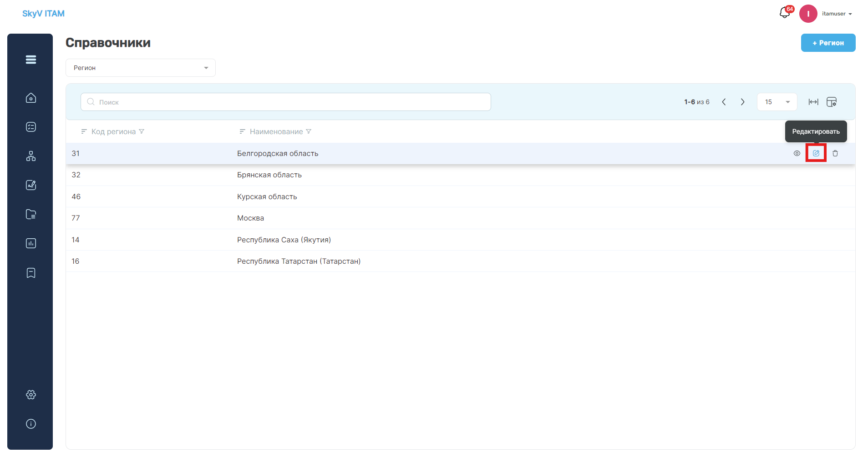Open the edit-chart sidebar icon
The width and height of the screenshot is (868, 457).
pos(31,185)
